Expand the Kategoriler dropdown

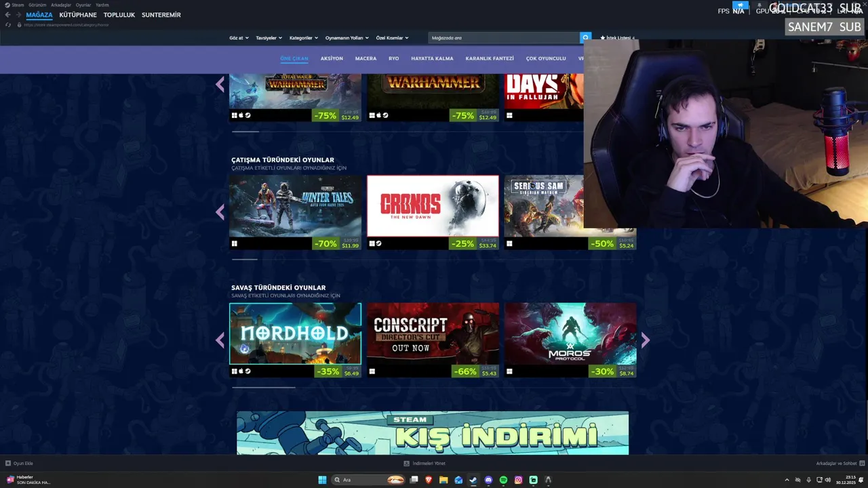(x=303, y=38)
